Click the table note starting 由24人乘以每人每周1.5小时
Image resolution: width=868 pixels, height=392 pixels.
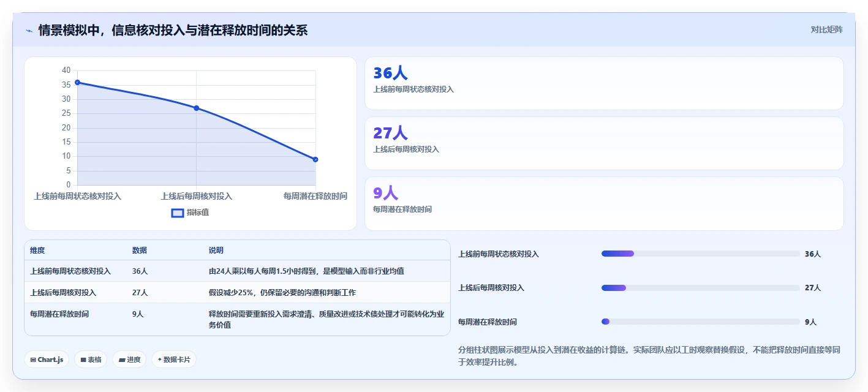coord(306,271)
